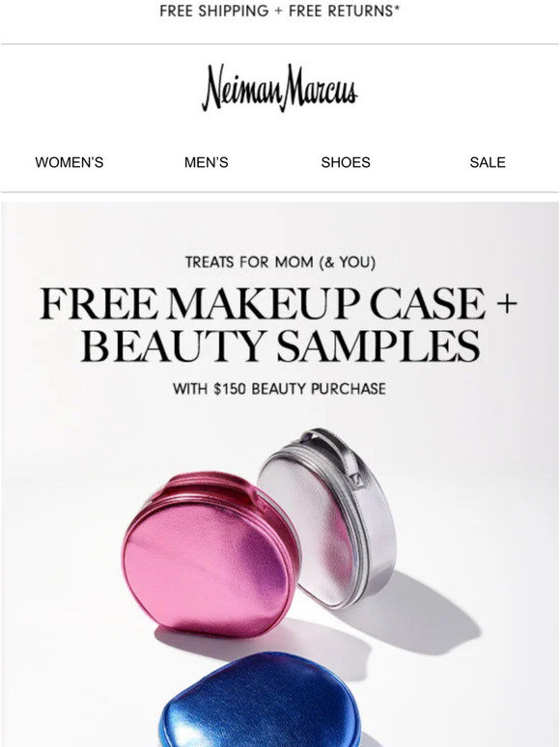Click the plus sign after CASE

tap(506, 304)
